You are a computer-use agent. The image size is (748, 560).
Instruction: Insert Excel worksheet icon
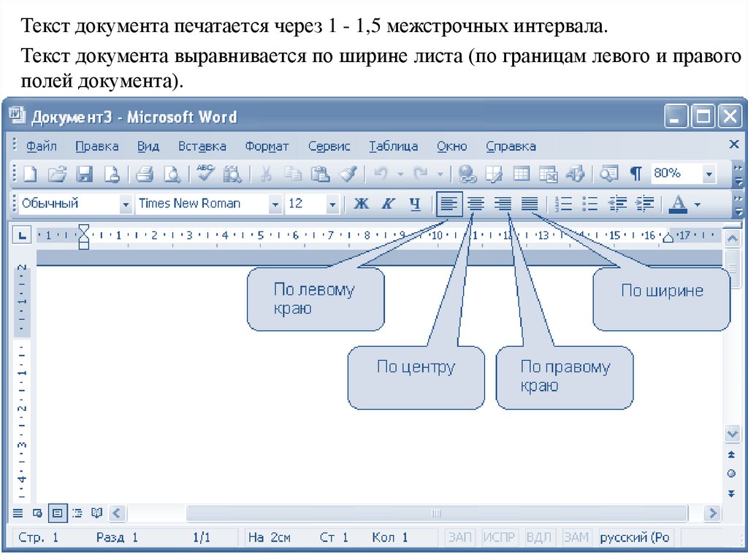pyautogui.click(x=548, y=174)
